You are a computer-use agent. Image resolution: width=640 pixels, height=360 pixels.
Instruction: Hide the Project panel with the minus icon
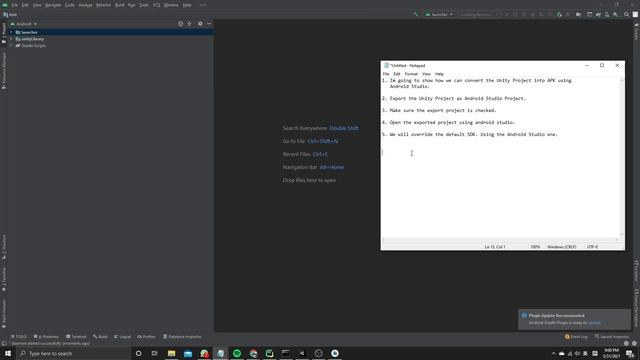[x=209, y=24]
